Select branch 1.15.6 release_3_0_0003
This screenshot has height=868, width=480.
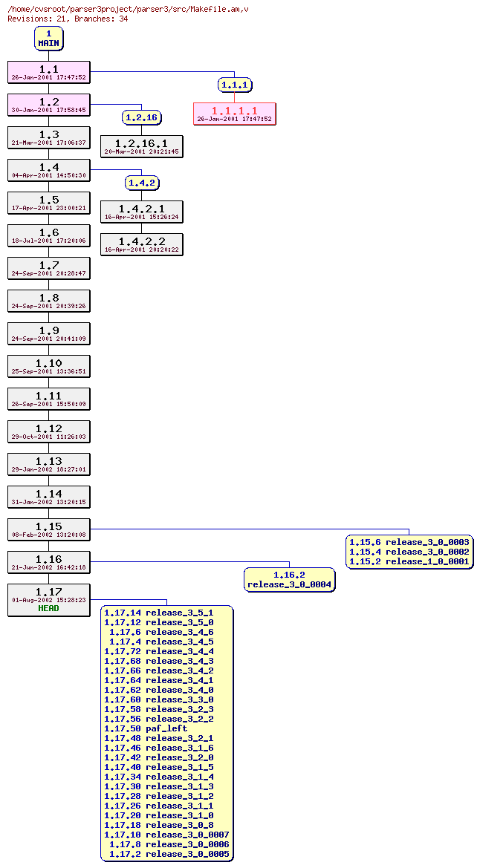[409, 542]
